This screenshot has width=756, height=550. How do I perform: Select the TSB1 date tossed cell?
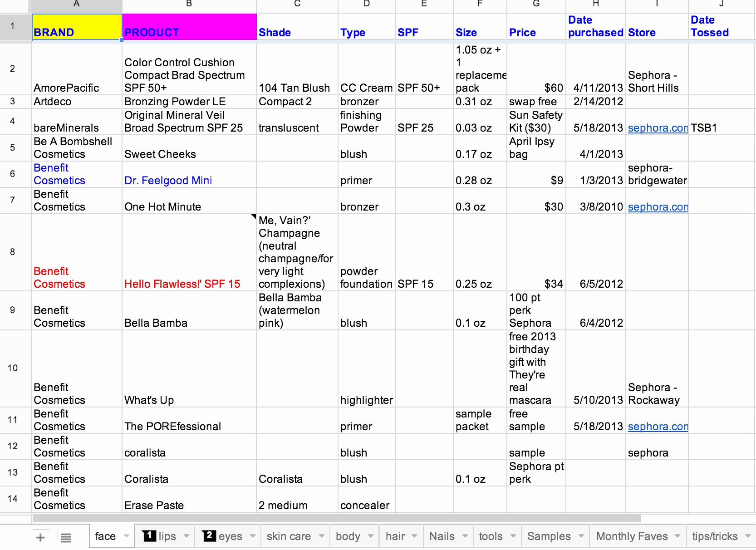tap(722, 122)
